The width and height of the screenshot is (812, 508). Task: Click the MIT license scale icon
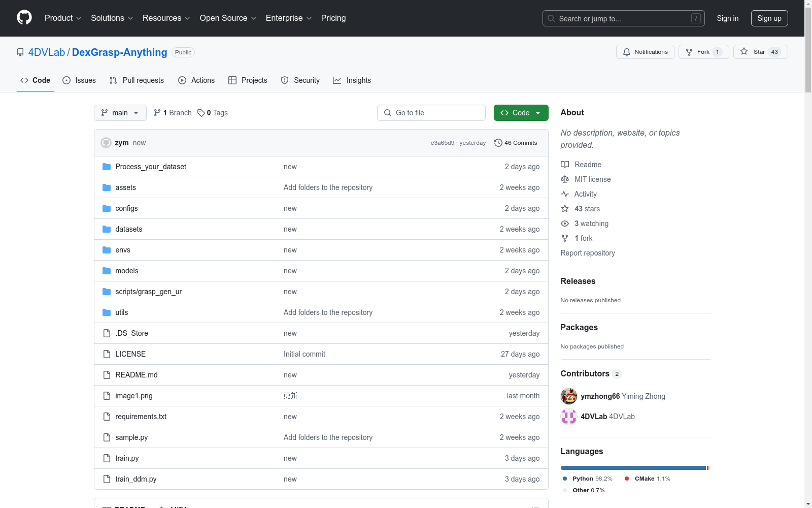pyautogui.click(x=565, y=179)
